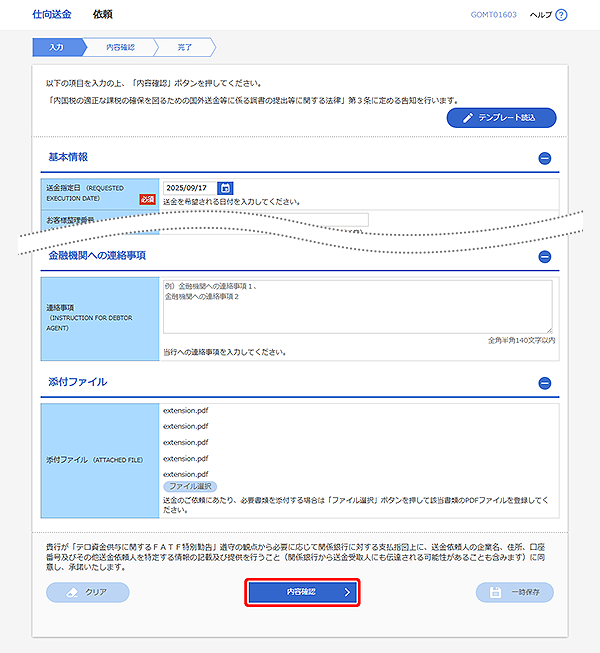Click the 送金指定日 date input field
This screenshot has height=653, width=600.
click(190, 188)
